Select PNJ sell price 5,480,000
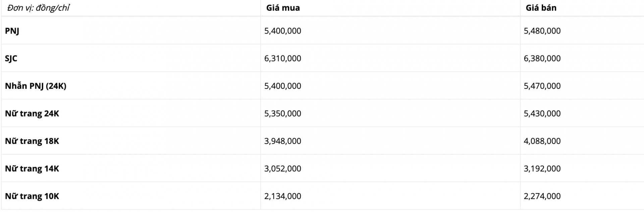Image resolution: width=644 pixels, height=212 pixels. 542,31
